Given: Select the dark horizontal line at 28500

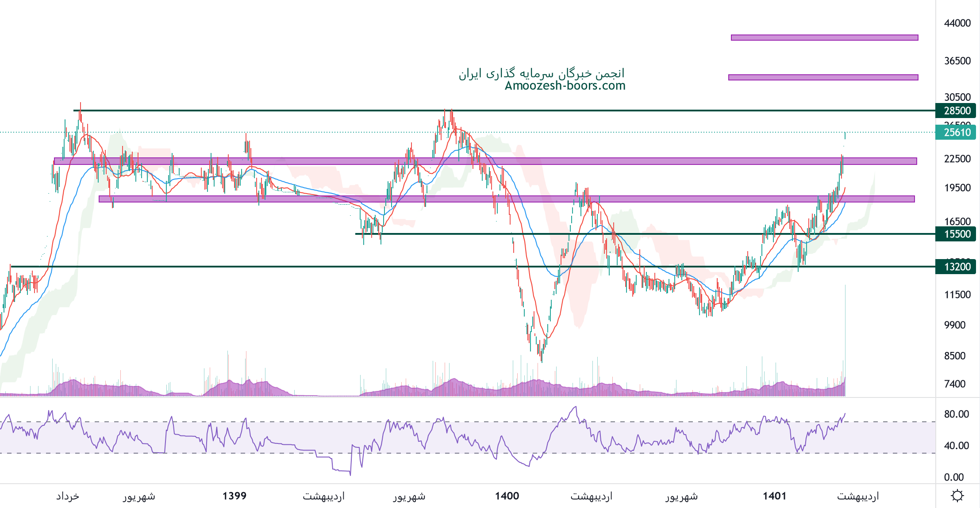Looking at the screenshot, I should tap(265, 111).
